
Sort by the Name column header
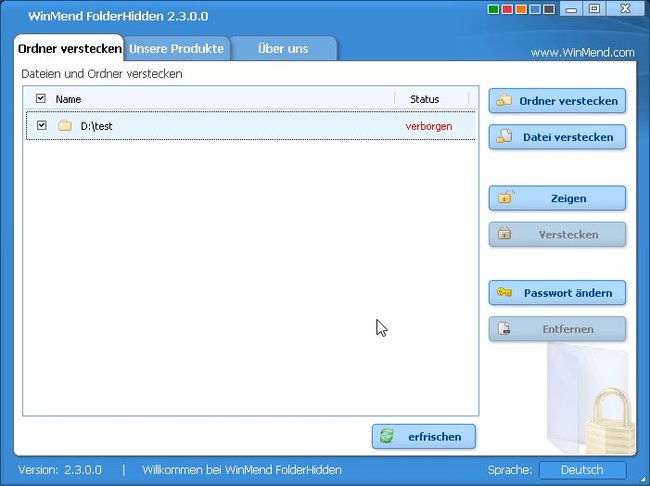pyautogui.click(x=68, y=99)
